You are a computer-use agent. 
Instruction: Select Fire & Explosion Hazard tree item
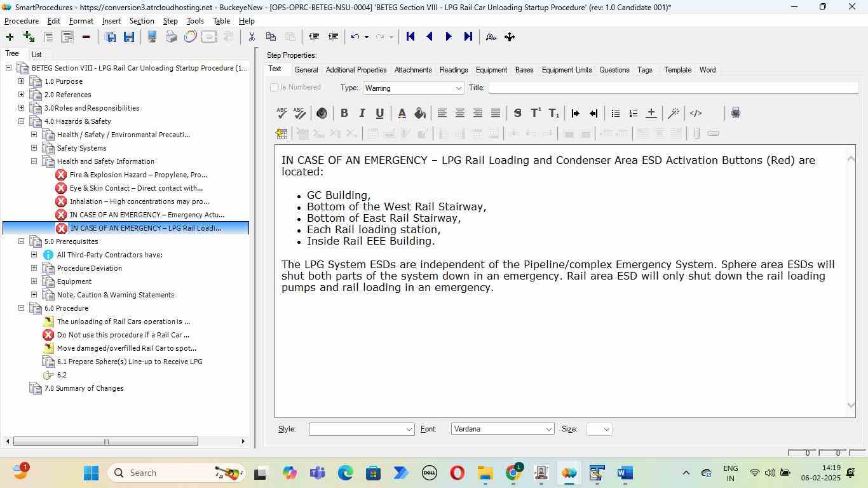point(139,175)
